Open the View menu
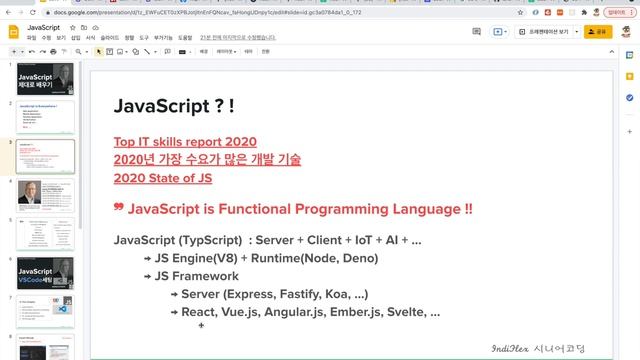The height and width of the screenshot is (360, 640). [61, 38]
